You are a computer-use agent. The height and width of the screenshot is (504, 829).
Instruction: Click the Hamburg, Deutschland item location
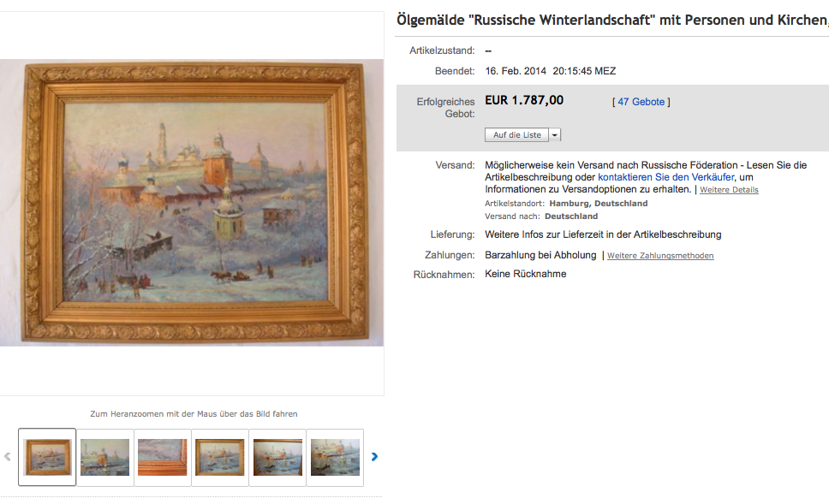tap(598, 204)
